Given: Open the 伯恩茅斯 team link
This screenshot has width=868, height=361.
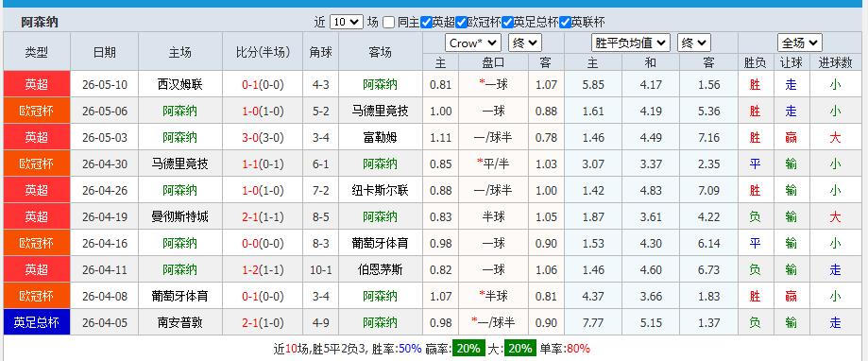Looking at the screenshot, I should tap(381, 269).
